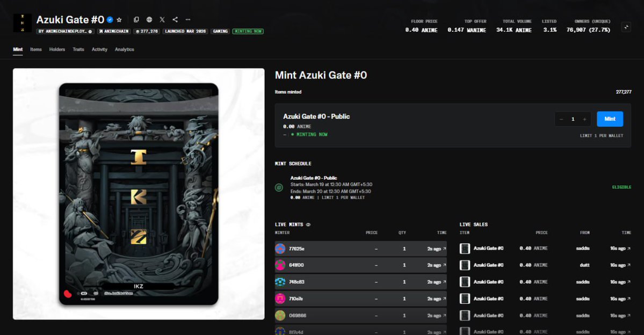Click the Items minted count 277,277
This screenshot has width=644, height=335.
[x=624, y=92]
